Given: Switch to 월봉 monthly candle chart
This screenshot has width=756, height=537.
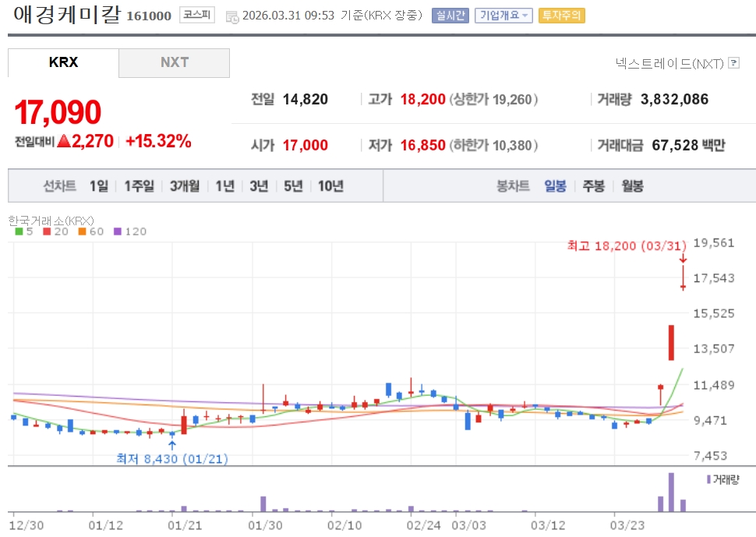Looking at the screenshot, I should [632, 186].
